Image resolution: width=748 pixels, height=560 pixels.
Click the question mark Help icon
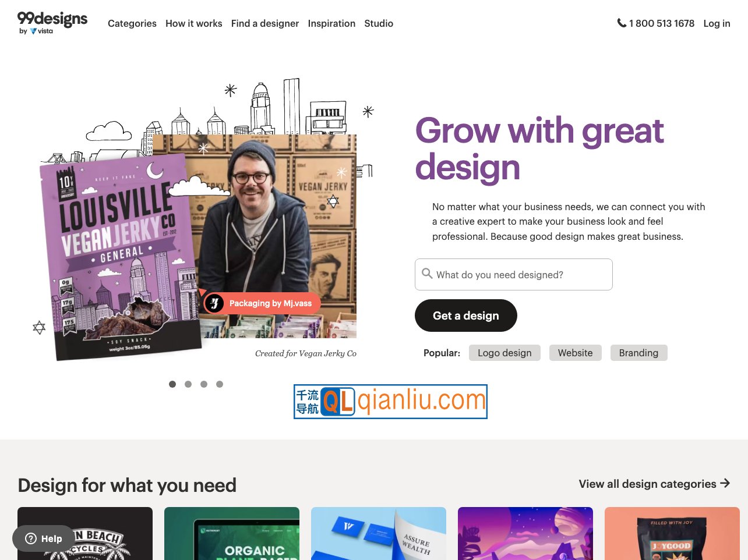pyautogui.click(x=31, y=538)
